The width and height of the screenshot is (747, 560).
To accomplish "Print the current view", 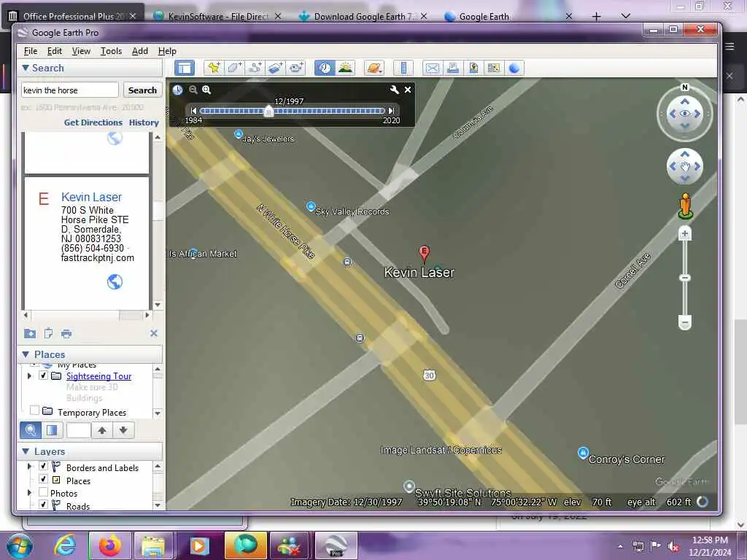I will [x=452, y=68].
